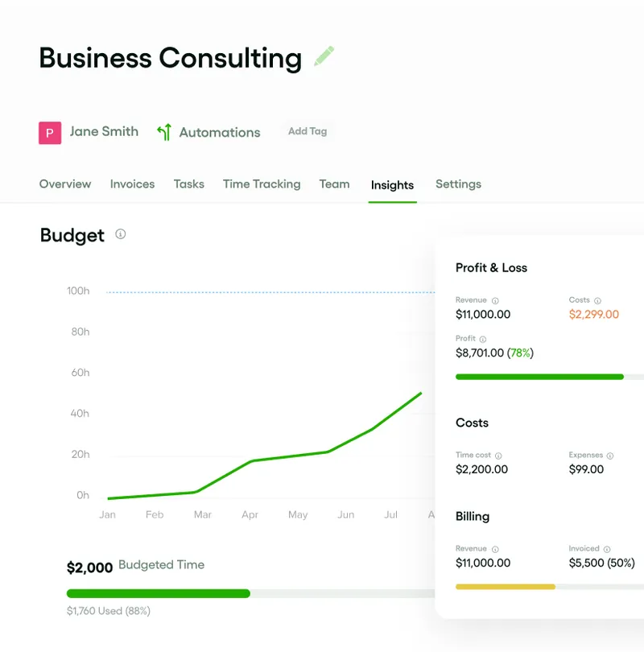This screenshot has width=644, height=652.
Task: Open the Jane Smith client link
Action: point(104,132)
